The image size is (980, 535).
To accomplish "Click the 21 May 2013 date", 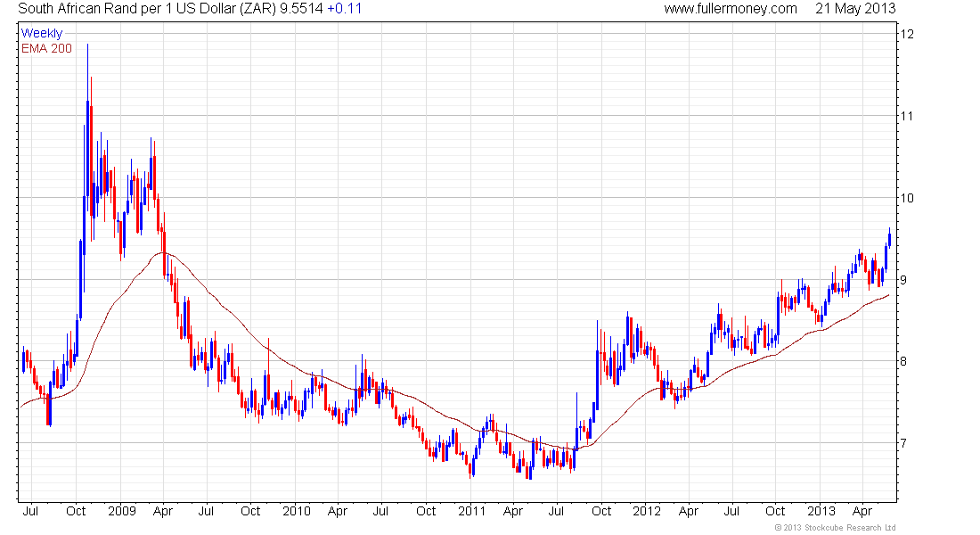I will click(855, 9).
